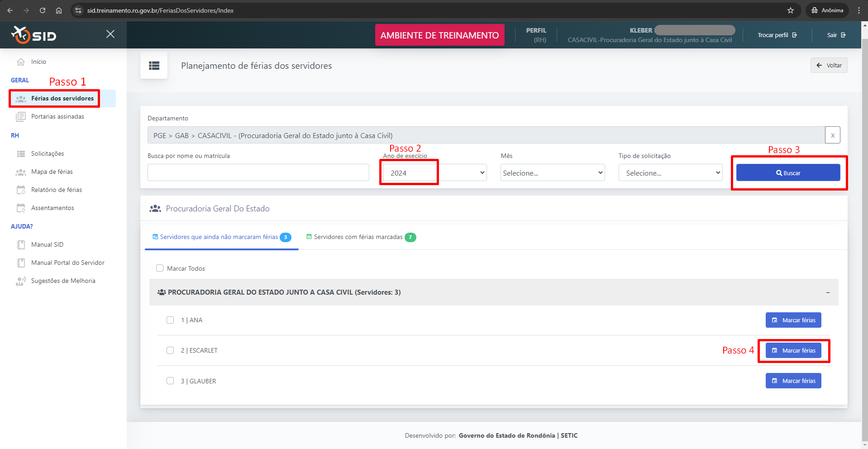The image size is (868, 449).
Task: Click the Busca por nome ou matrícula field
Action: pos(258,172)
